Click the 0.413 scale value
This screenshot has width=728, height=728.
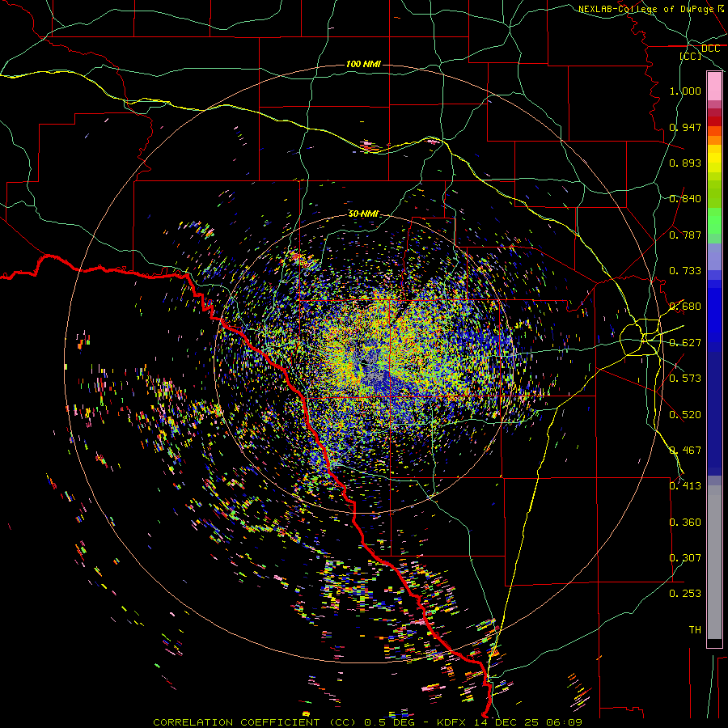(x=685, y=486)
